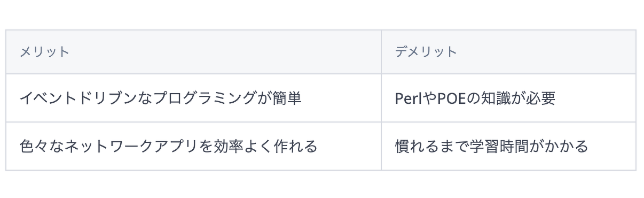Image resolution: width=644 pixels, height=198 pixels.
Task: Click the デメリット column header cell
Action: tap(508, 52)
